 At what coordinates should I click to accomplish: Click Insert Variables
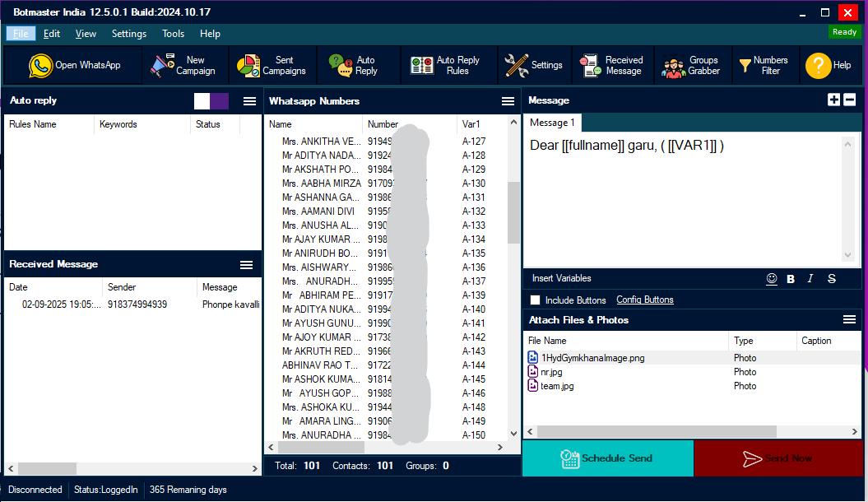click(x=561, y=278)
